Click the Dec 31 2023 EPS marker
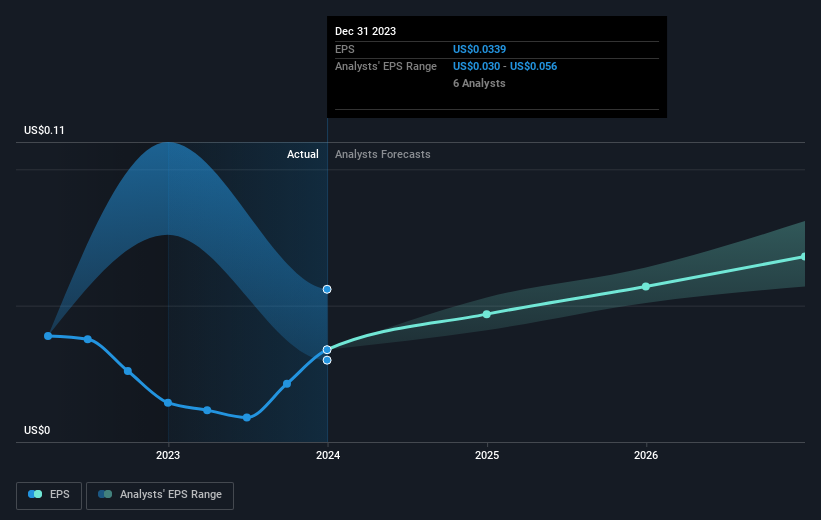 pyautogui.click(x=327, y=349)
